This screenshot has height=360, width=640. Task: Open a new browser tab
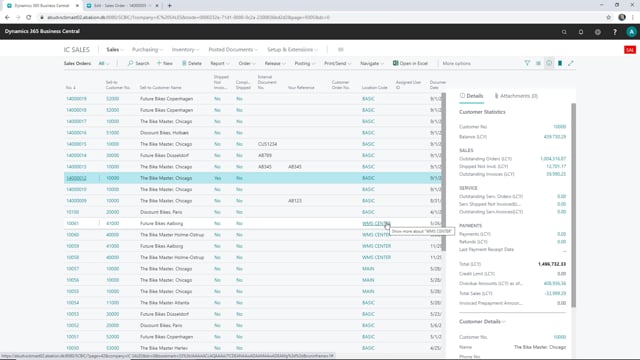point(170,6)
